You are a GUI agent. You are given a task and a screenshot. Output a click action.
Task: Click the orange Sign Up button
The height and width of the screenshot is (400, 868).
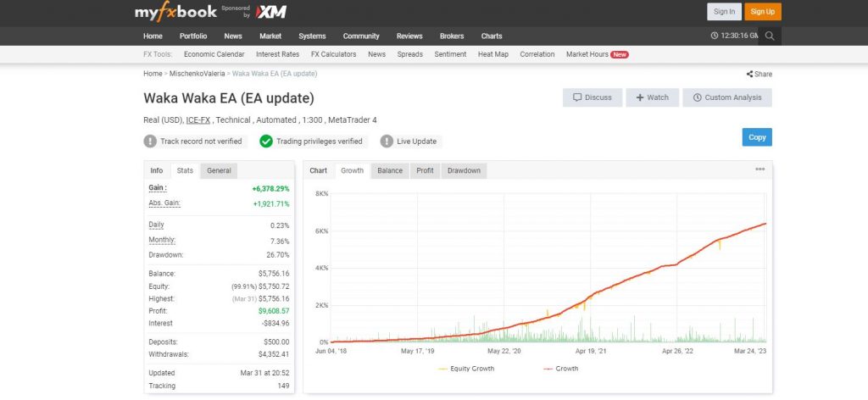click(762, 12)
